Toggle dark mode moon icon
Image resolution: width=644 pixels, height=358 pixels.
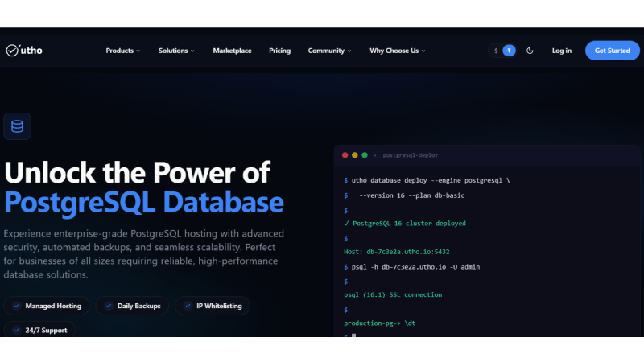coord(530,51)
